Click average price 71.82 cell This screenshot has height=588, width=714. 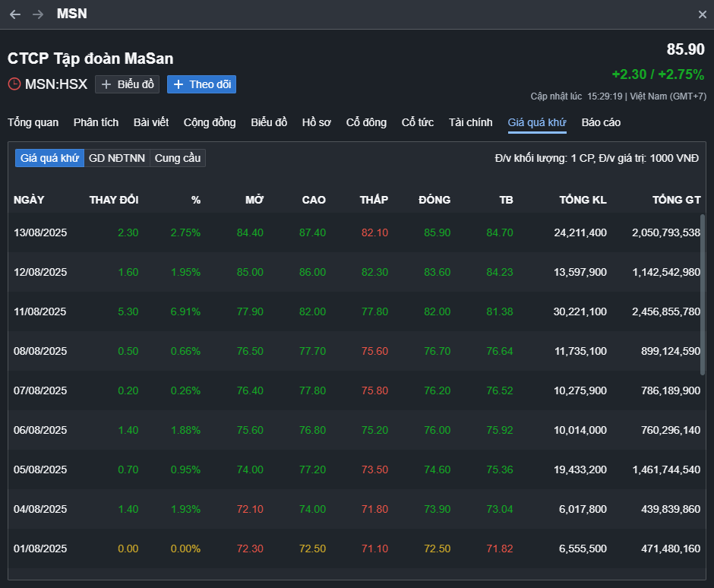500,548
